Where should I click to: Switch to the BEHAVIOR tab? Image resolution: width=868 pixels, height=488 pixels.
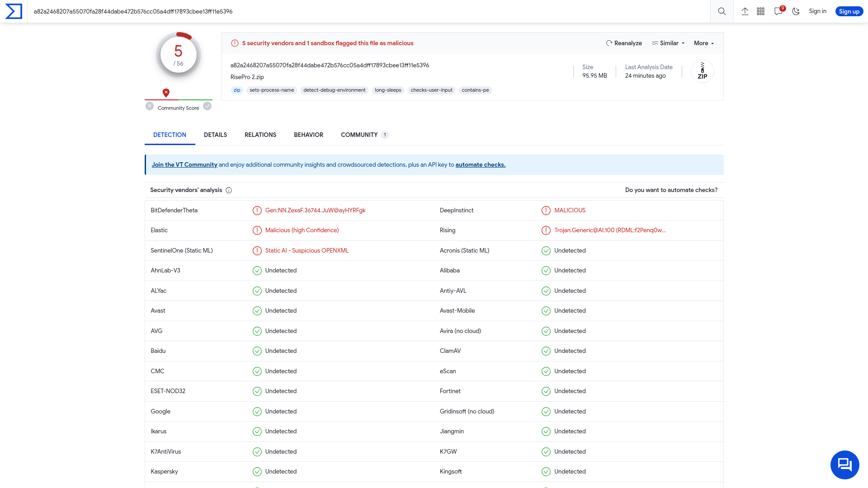[308, 135]
